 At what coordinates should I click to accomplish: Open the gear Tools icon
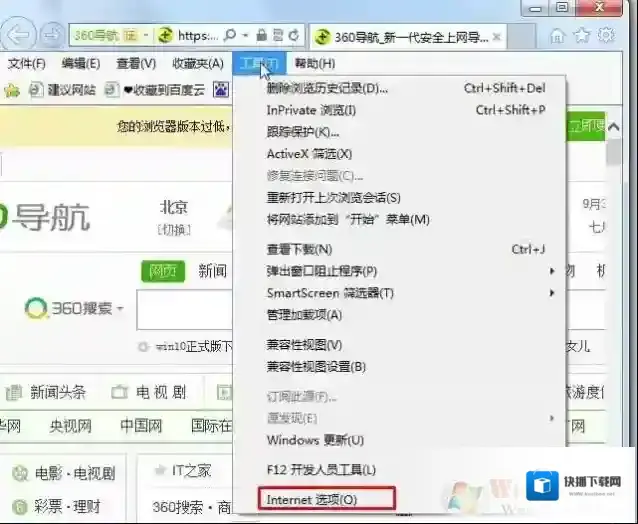pyautogui.click(x=606, y=36)
